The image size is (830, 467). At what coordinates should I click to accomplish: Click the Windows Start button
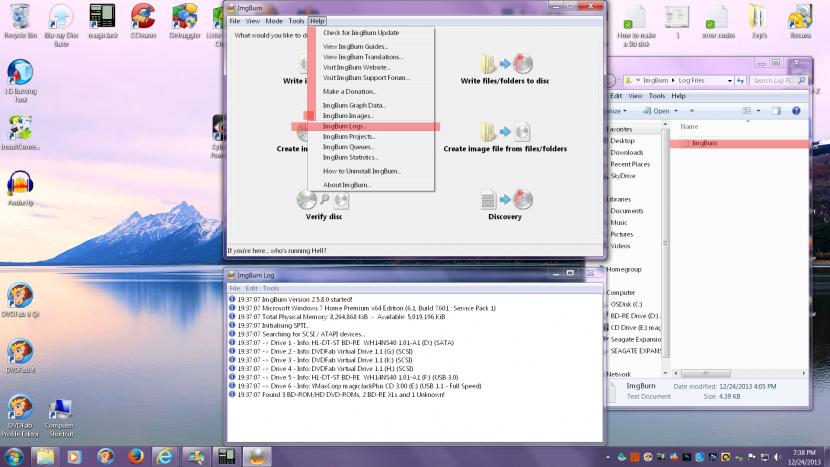(x=14, y=456)
